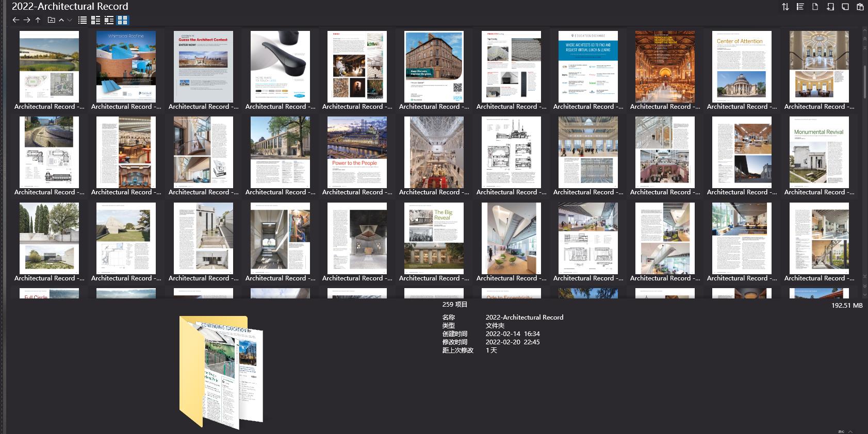Select the Guess the Architect Contest thumbnail
The image size is (868, 434).
[203, 66]
